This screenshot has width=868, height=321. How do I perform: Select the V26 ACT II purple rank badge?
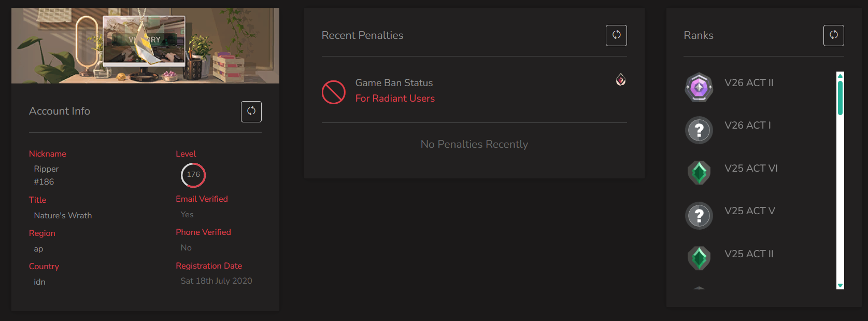(x=699, y=87)
